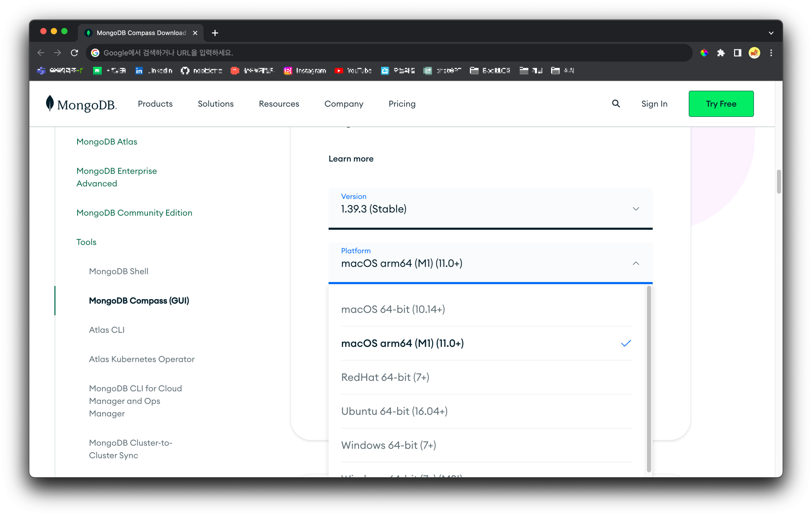Open the Instagram bookmark
Screen dimensions: 812x516
305,70
